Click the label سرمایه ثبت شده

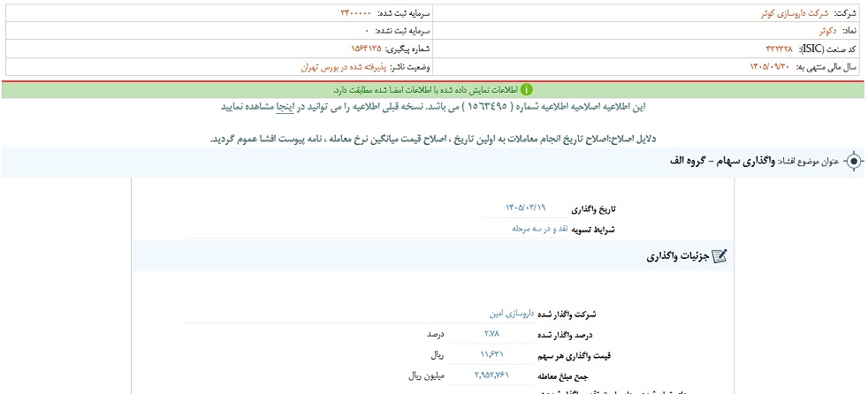[404, 12]
